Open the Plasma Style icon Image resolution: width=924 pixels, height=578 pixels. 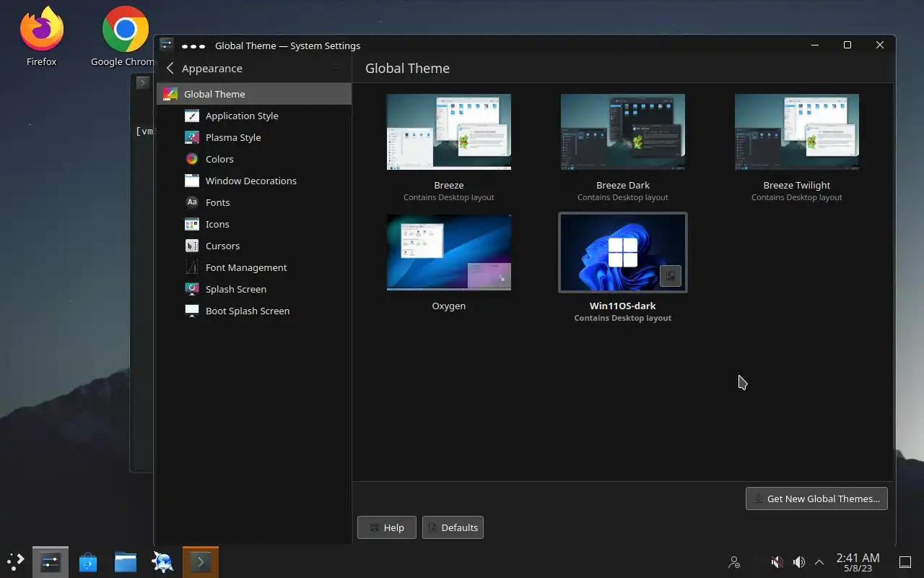[192, 137]
